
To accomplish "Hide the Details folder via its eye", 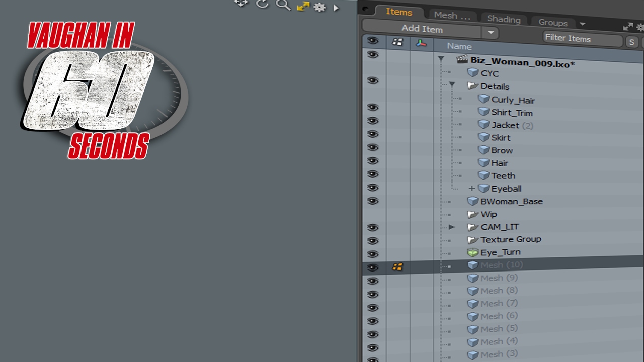I will 372,80.
